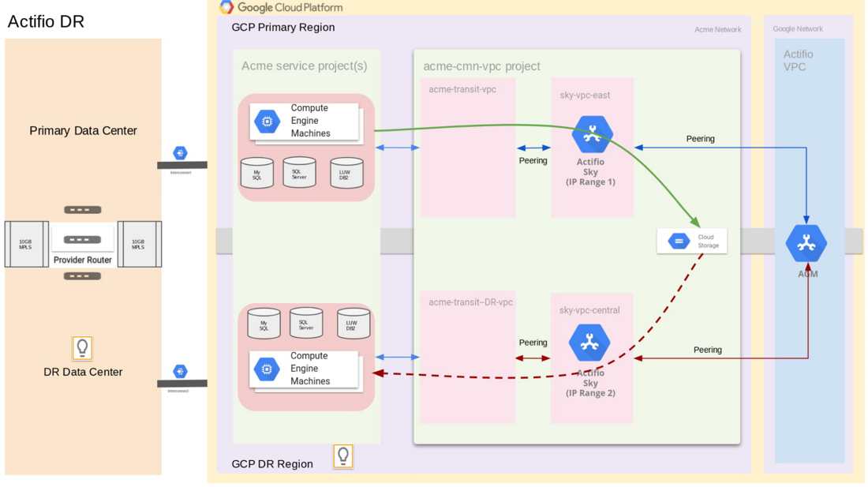Click the Actifio DR title
This screenshot has height=487, width=868.
[46, 21]
